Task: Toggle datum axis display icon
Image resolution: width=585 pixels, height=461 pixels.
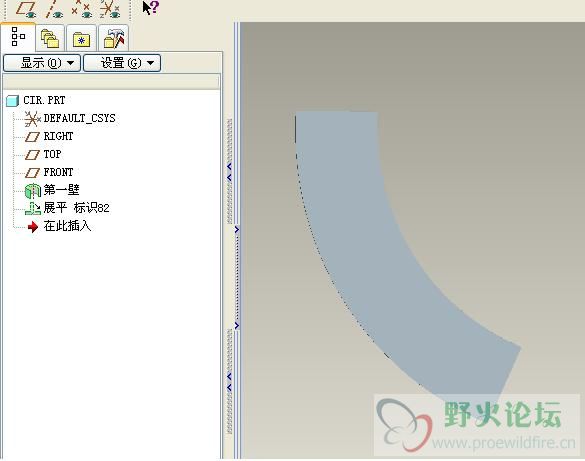Action: coord(54,9)
